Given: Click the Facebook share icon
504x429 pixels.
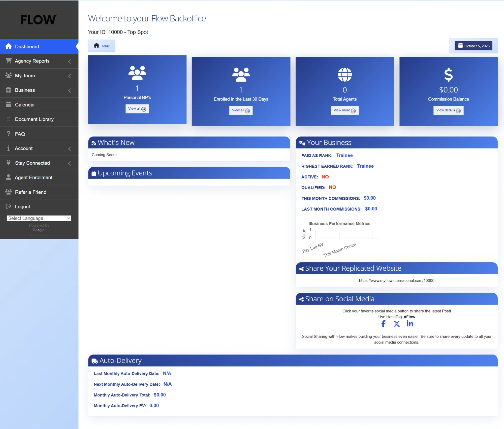Looking at the screenshot, I should 383,324.
